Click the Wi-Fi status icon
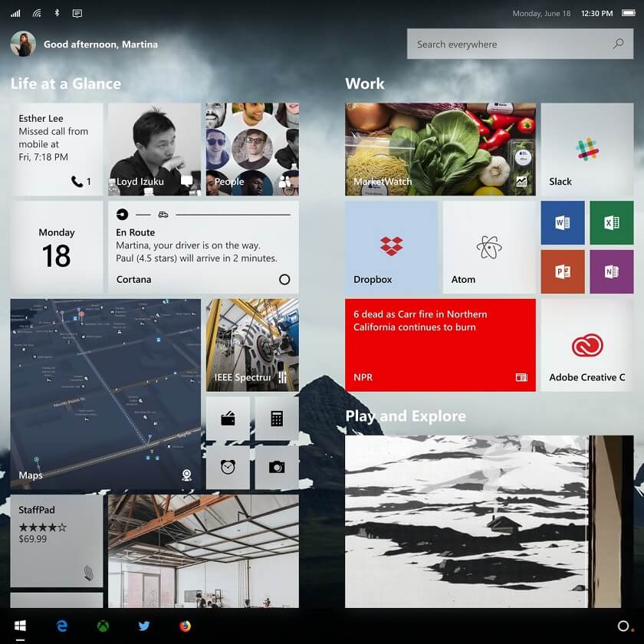The image size is (644, 644). coord(37,14)
